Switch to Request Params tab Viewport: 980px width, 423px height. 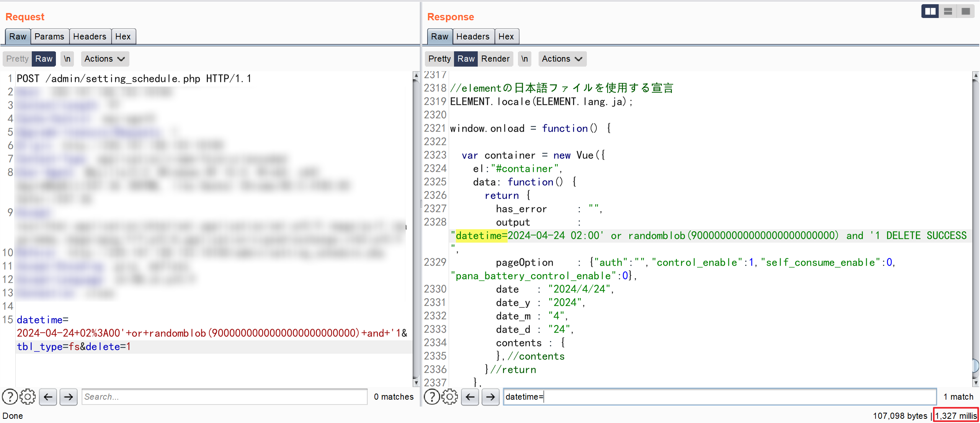[x=49, y=36]
